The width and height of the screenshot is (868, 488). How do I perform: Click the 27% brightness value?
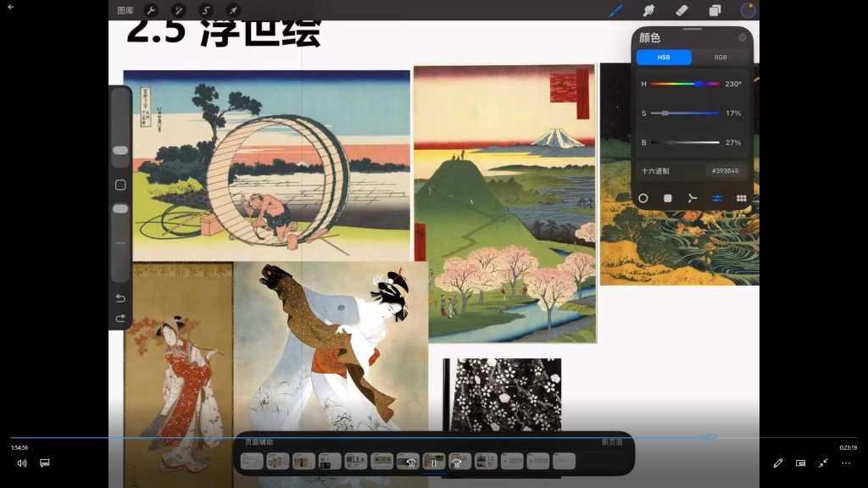tap(733, 142)
